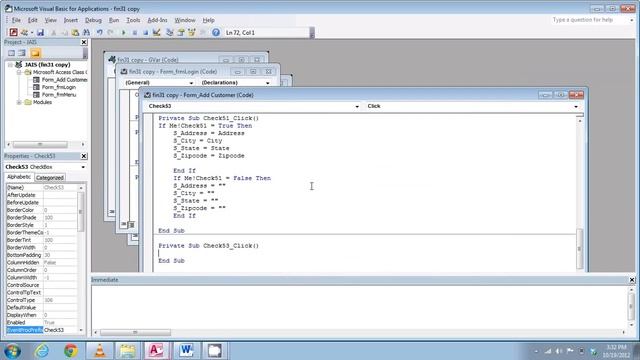Click the blue Help question mark icon
Screen dimensions: 640x360
coord(216,32)
